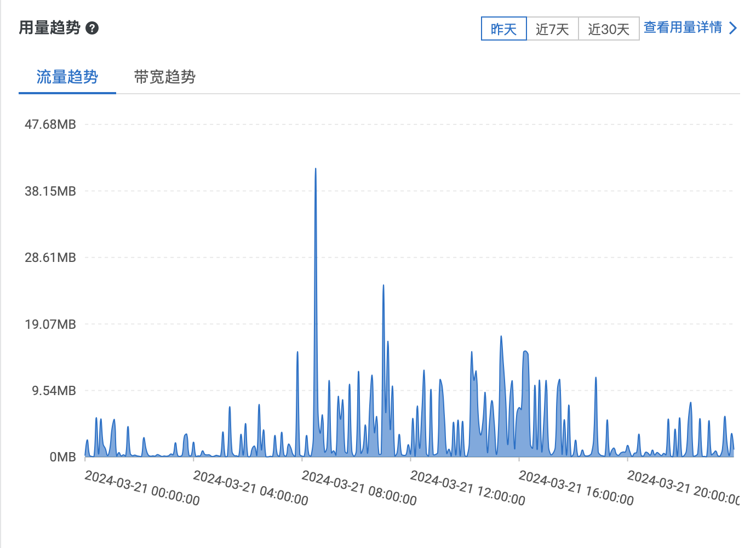Screen dimensions: 756x548
Task: Click the right chevron arrow after 查看用量详情
Action: coord(734,28)
